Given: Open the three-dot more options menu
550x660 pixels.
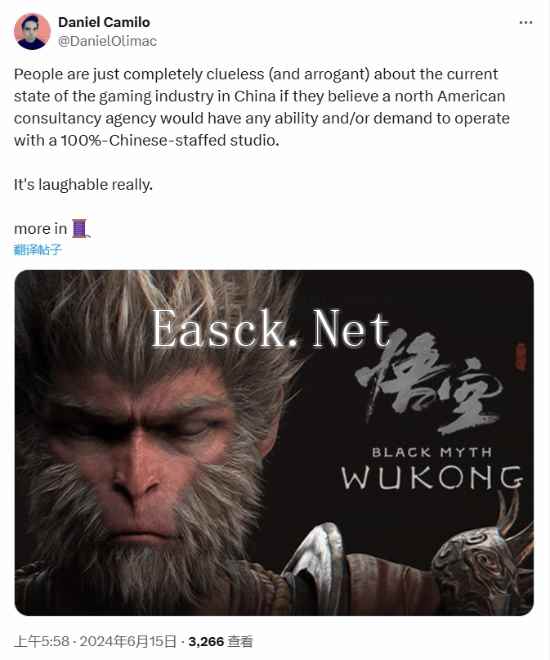Looking at the screenshot, I should [x=526, y=23].
